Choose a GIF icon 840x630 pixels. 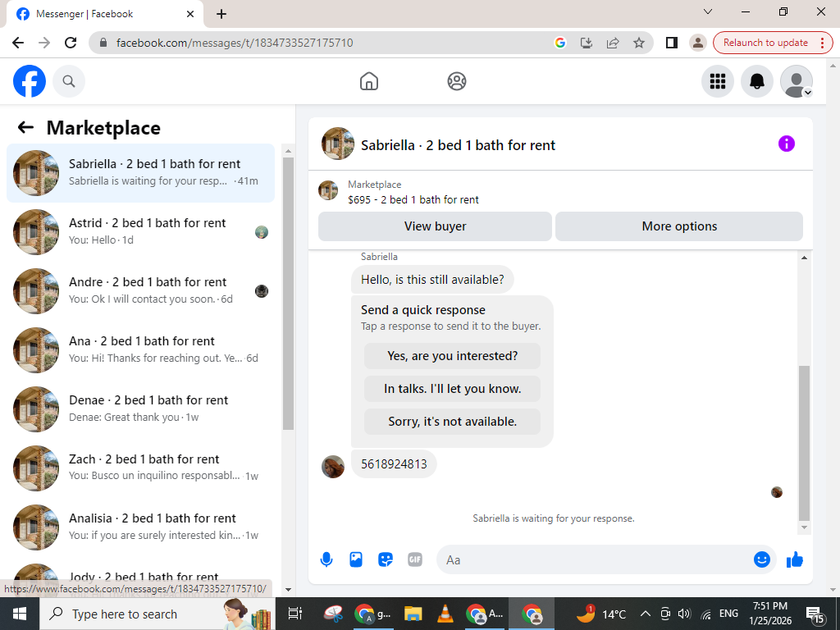[x=414, y=559]
